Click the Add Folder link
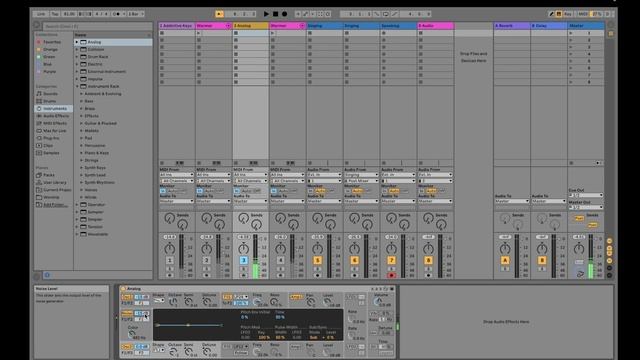The image size is (640, 360). point(56,204)
